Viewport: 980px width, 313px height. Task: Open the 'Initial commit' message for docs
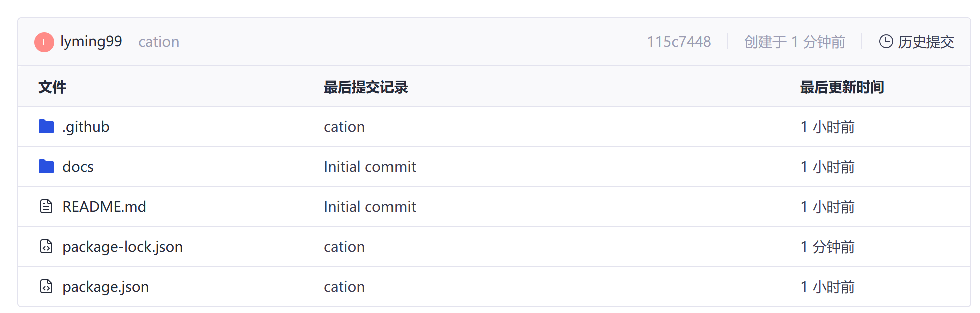click(370, 167)
